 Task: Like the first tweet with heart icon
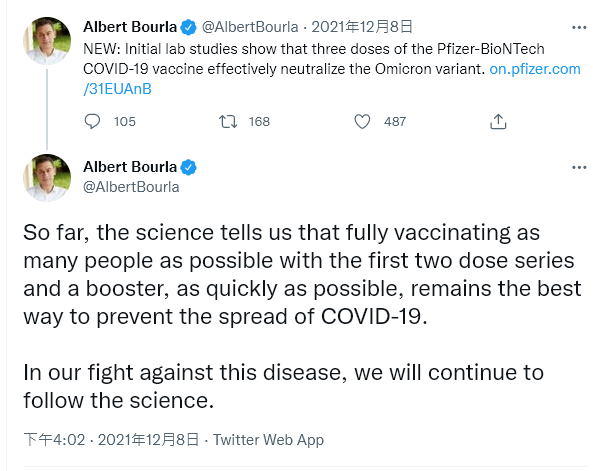click(362, 121)
